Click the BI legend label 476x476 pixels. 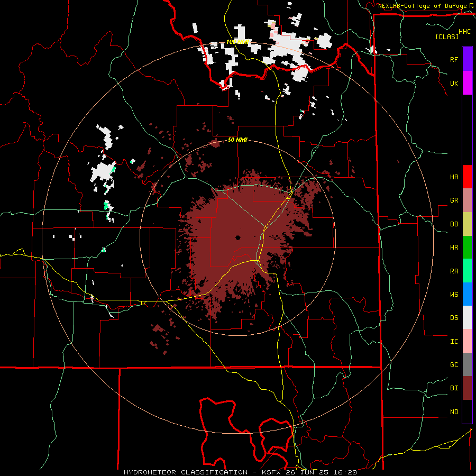click(x=454, y=388)
